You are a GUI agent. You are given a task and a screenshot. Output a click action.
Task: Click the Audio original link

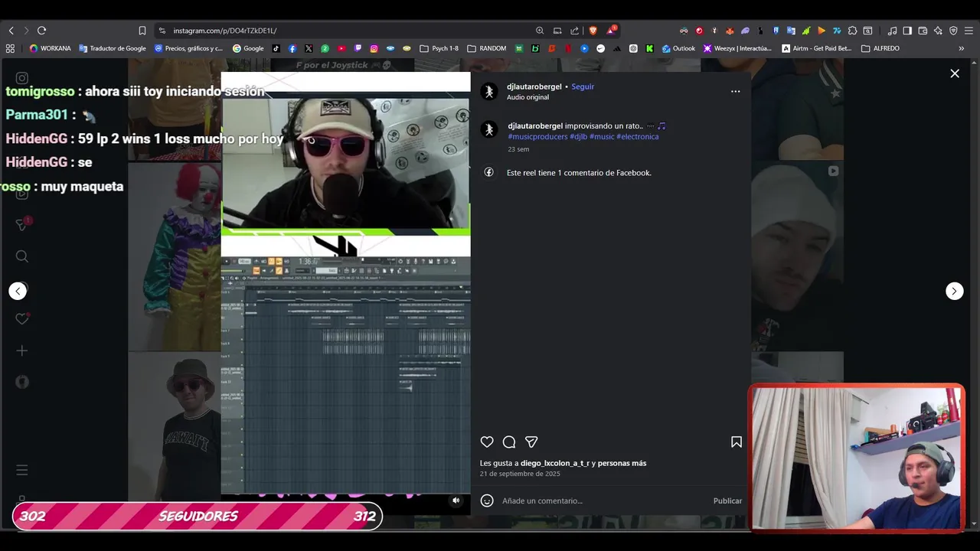[x=528, y=97]
